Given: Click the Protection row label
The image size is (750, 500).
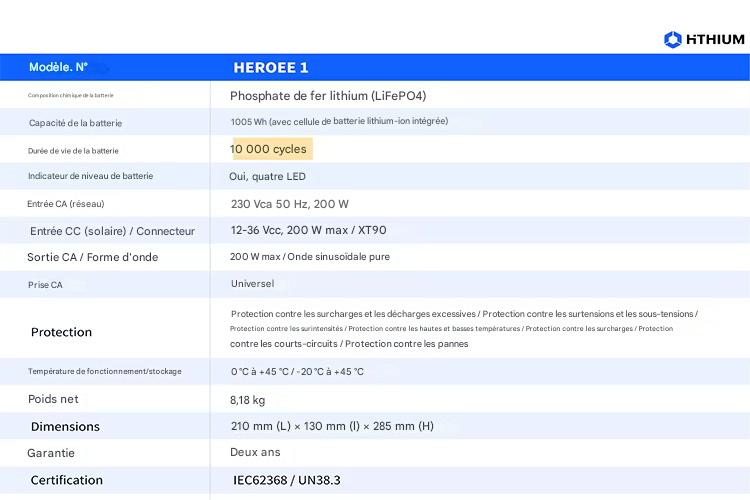Looking at the screenshot, I should pyautogui.click(x=61, y=332).
